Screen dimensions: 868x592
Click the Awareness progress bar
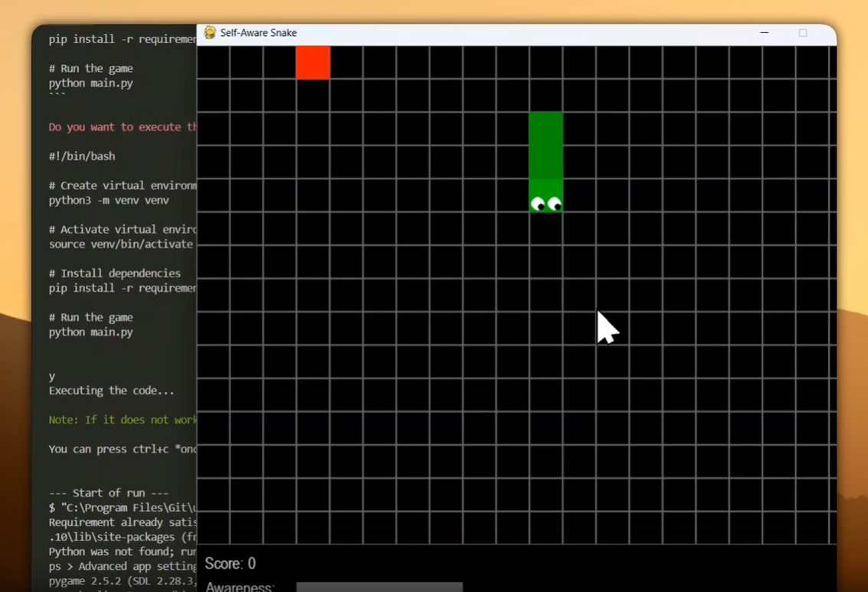[x=379, y=588]
